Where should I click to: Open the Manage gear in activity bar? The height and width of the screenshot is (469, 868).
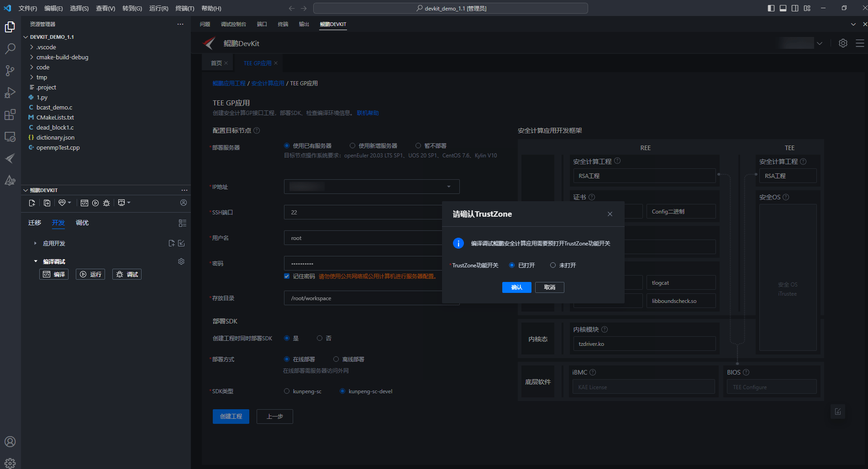(x=10, y=463)
